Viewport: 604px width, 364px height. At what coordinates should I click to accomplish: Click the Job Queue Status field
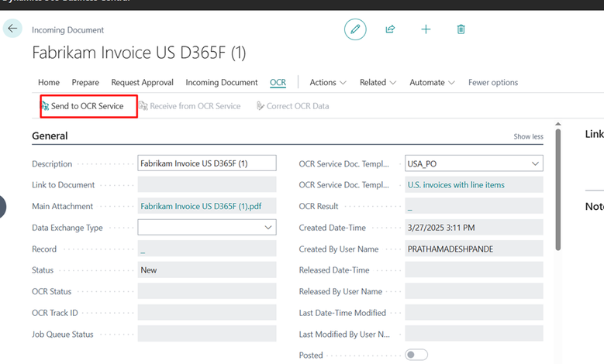click(x=207, y=334)
